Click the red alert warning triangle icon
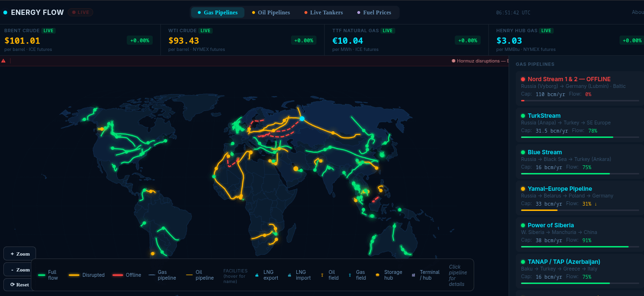Viewport: 644px width, 296px height. tap(3, 61)
